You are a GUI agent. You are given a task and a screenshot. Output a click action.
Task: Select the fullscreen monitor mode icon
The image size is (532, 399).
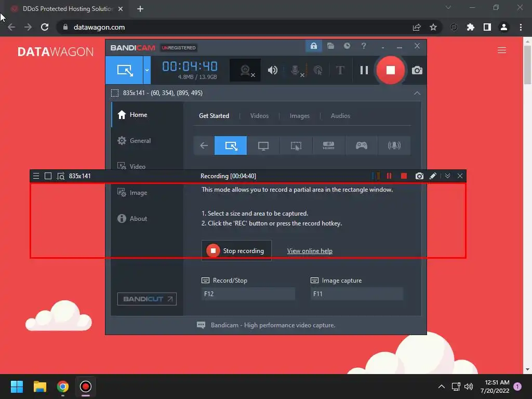tap(263, 145)
